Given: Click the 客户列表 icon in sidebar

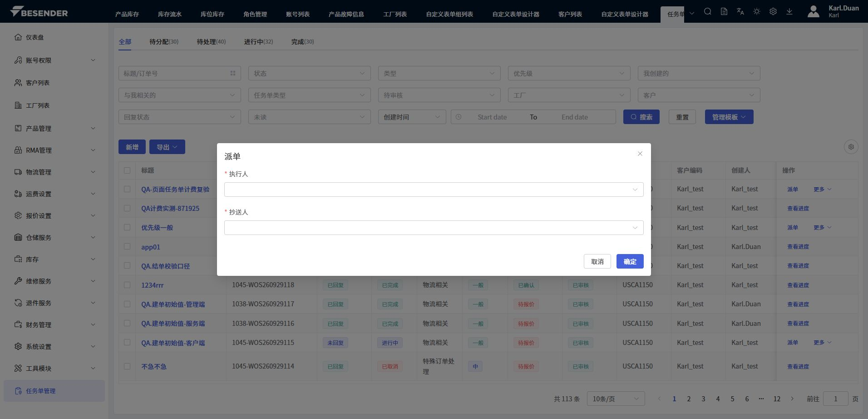Looking at the screenshot, I should (18, 83).
